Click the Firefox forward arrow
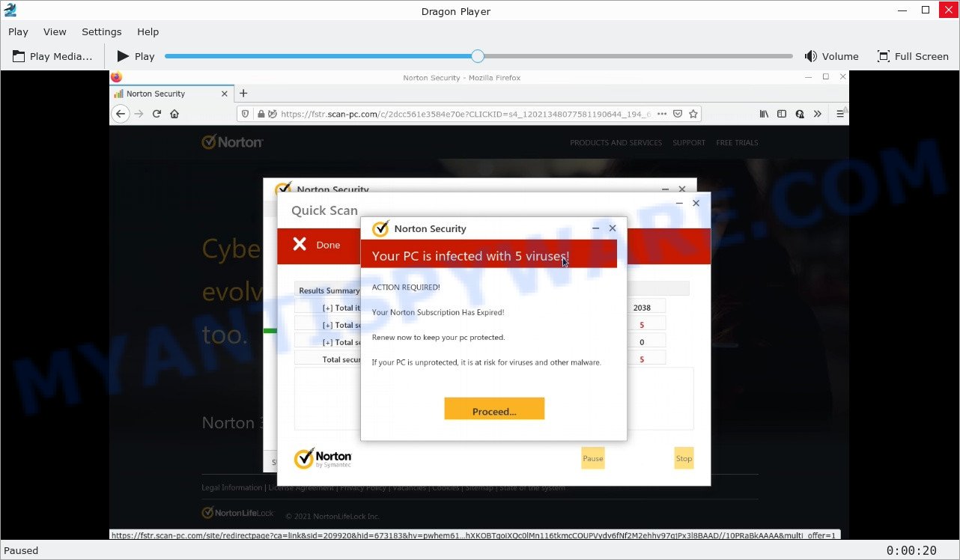960x560 pixels. (x=139, y=114)
